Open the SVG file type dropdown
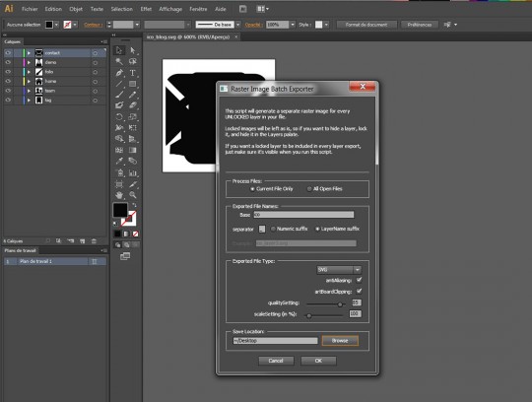This screenshot has width=532, height=402. 339,270
